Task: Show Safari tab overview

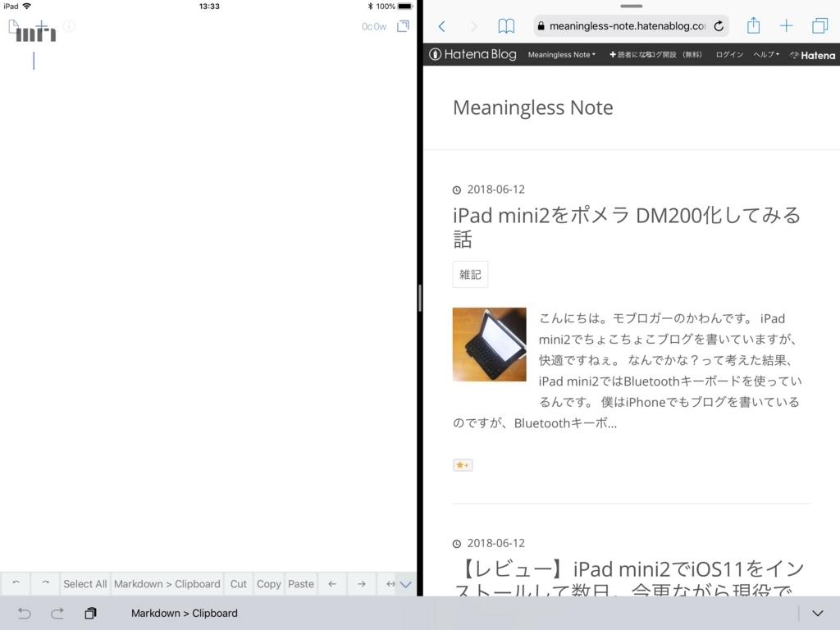Action: pyautogui.click(x=819, y=25)
